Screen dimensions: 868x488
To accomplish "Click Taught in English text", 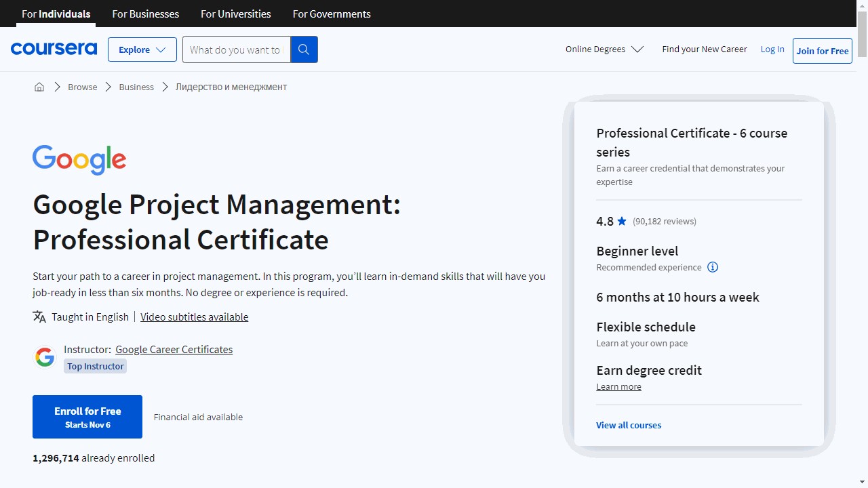I will pyautogui.click(x=90, y=317).
